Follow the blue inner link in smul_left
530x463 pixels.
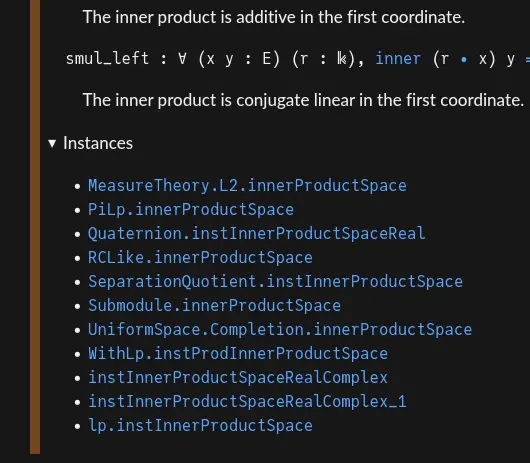pos(398,59)
